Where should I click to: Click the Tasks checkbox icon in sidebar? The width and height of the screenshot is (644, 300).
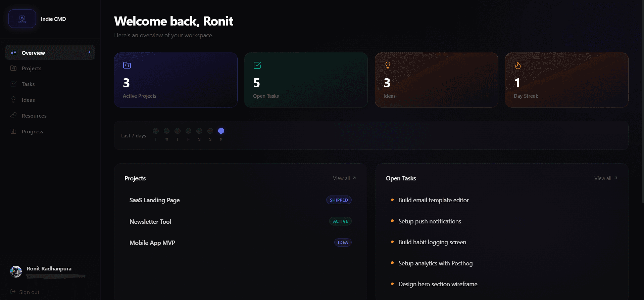point(13,84)
